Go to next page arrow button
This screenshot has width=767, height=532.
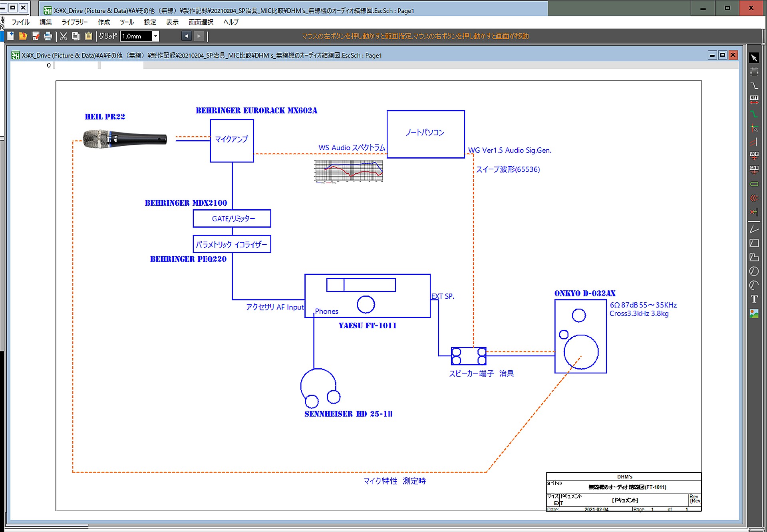pos(199,36)
